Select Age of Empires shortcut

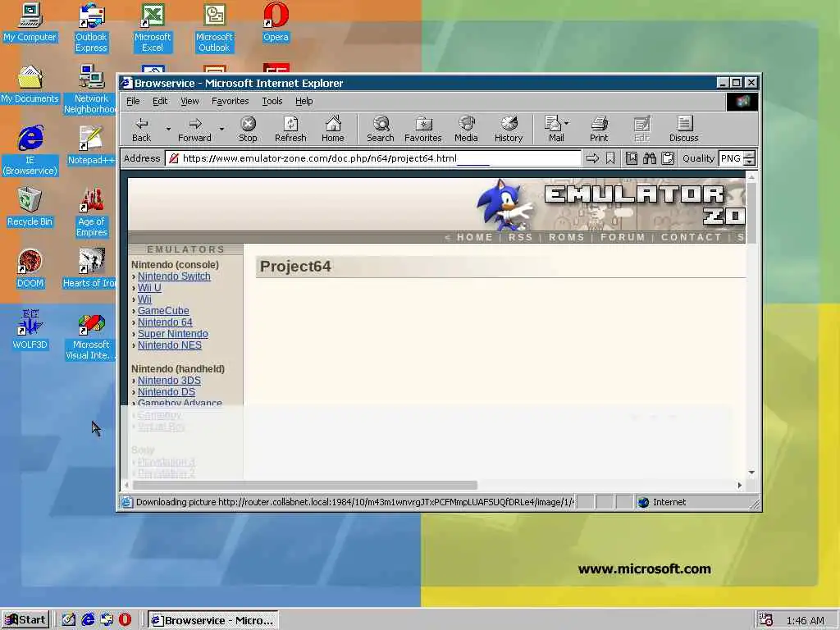(92, 212)
